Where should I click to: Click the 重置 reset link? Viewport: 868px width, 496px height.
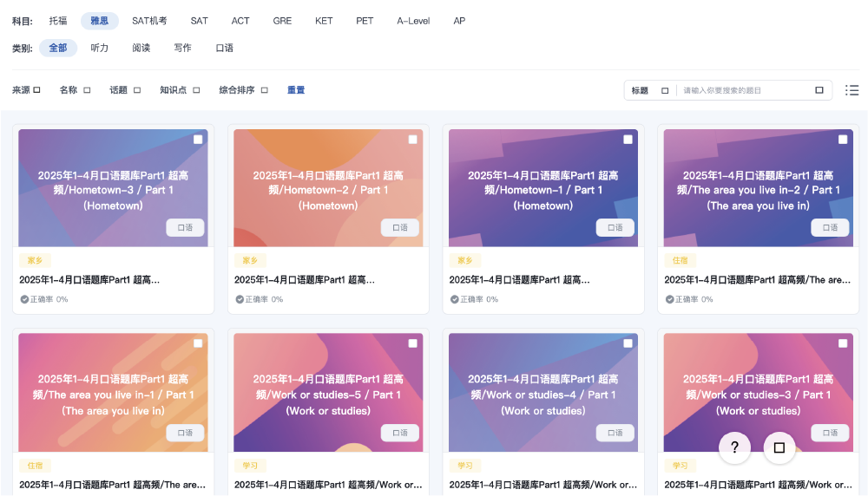296,90
